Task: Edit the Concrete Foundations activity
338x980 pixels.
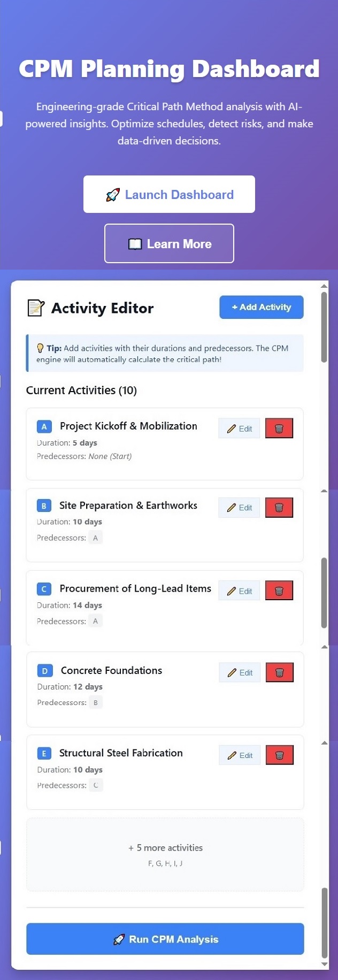Action: point(240,672)
